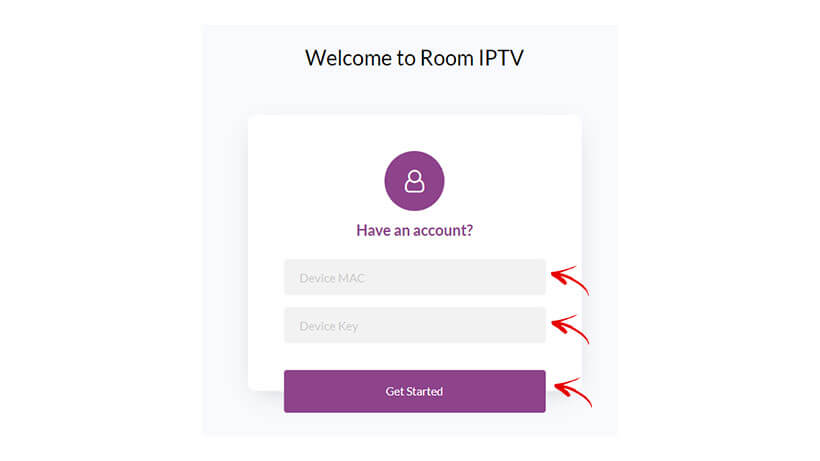Click the word "Room" in the title
Image resolution: width=820 pixels, height=461 pixels.
pos(447,58)
